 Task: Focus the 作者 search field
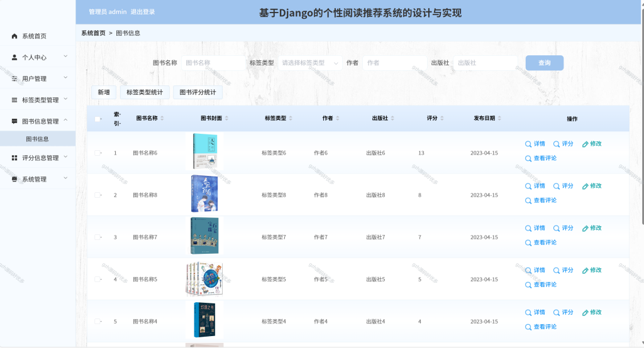click(x=395, y=63)
